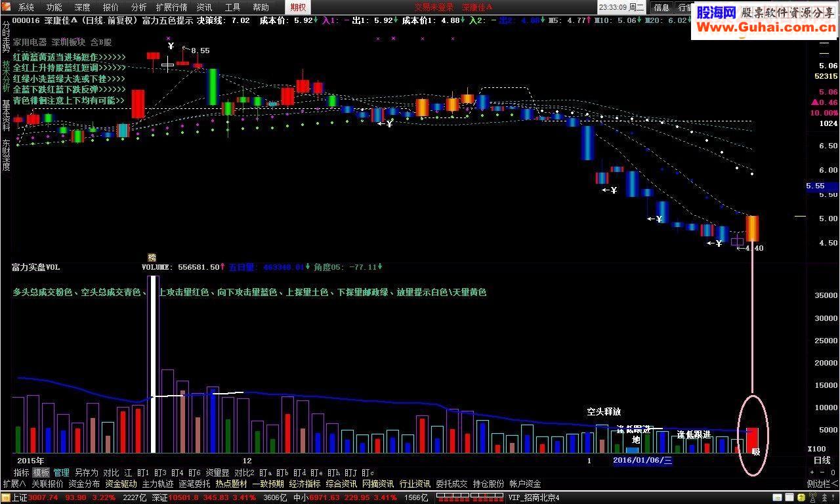The image size is (840, 504).
Task: Open the 经济指标 tab
Action: 304,484
